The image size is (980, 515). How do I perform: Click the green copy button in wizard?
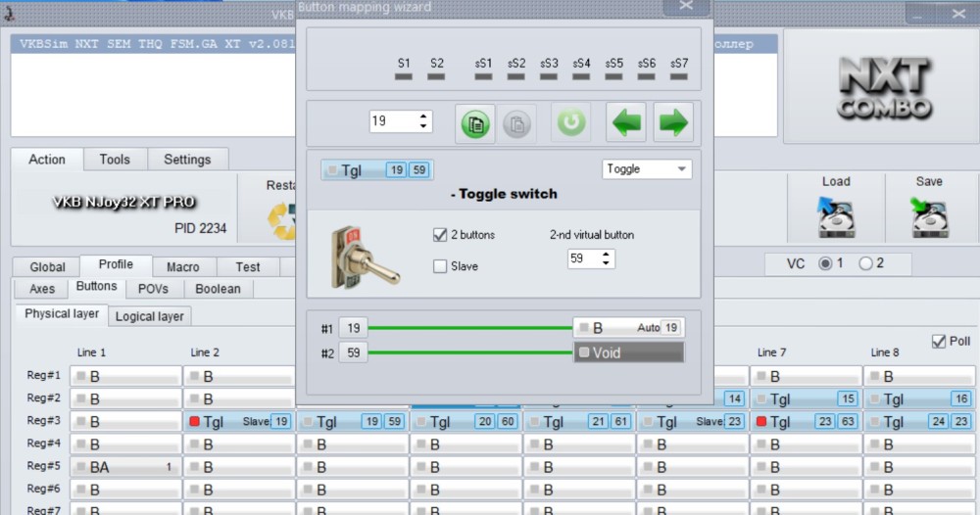[x=475, y=123]
